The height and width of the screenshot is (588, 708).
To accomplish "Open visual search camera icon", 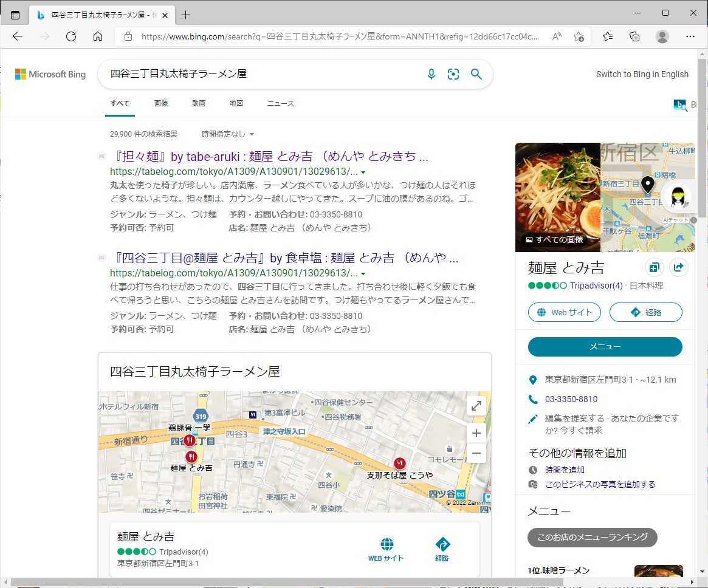I will tap(453, 74).
